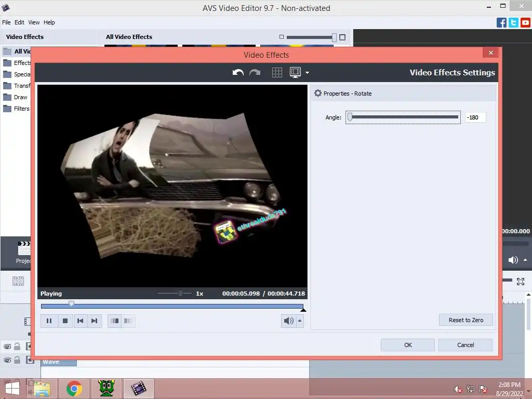Click the AVS Video Editor taskbar icon
The image size is (532, 399).
138,389
